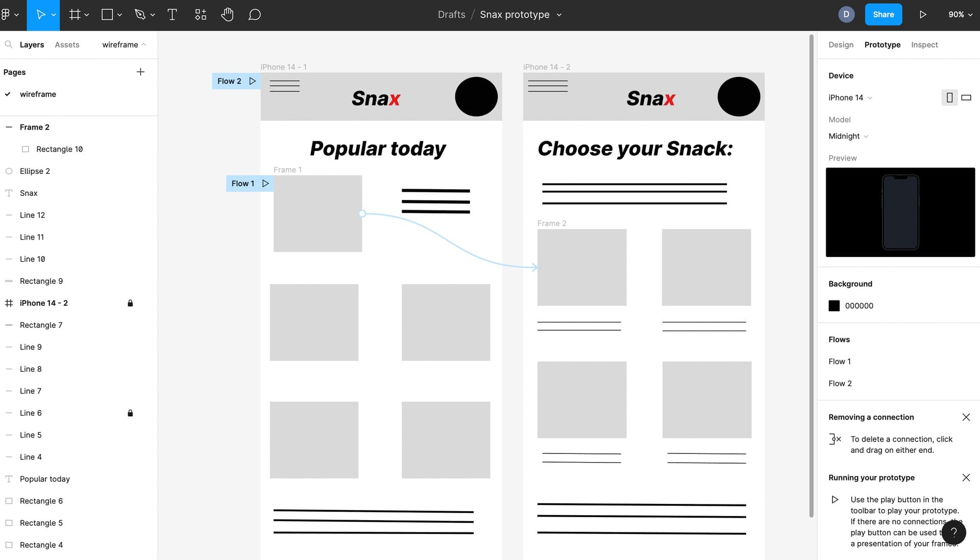Toggle lock on iPhone 14 - 2 layer

point(131,302)
